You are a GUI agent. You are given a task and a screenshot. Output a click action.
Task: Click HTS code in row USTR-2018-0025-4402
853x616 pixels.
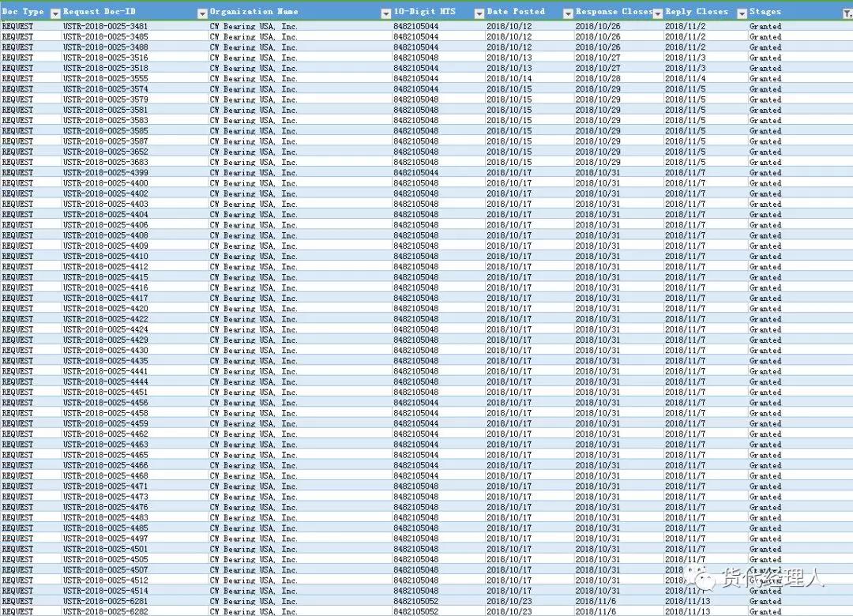(x=416, y=193)
